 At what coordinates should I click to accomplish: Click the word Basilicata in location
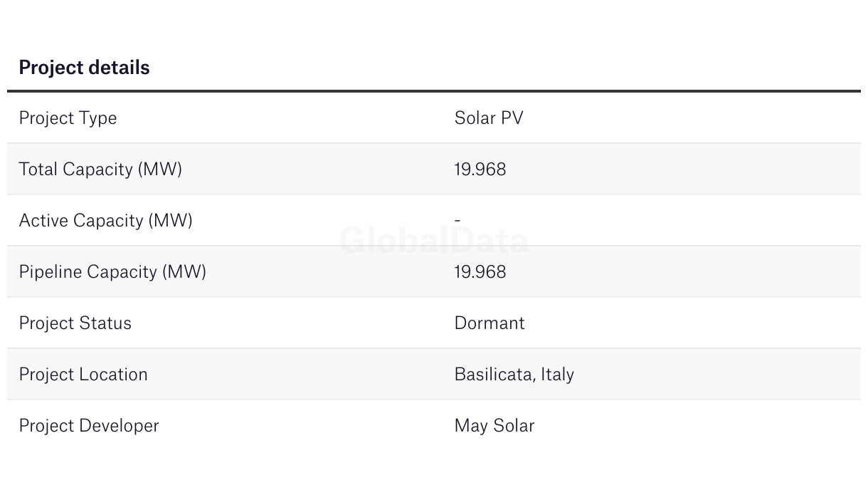tap(494, 375)
